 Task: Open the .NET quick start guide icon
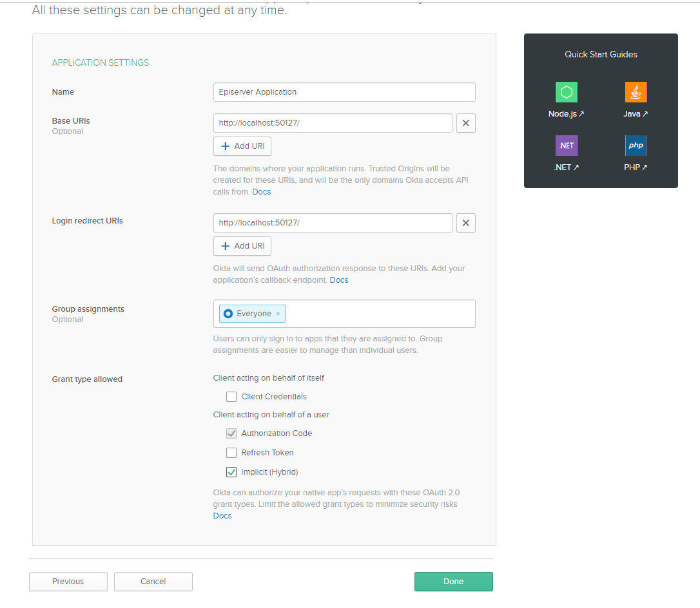pyautogui.click(x=566, y=146)
